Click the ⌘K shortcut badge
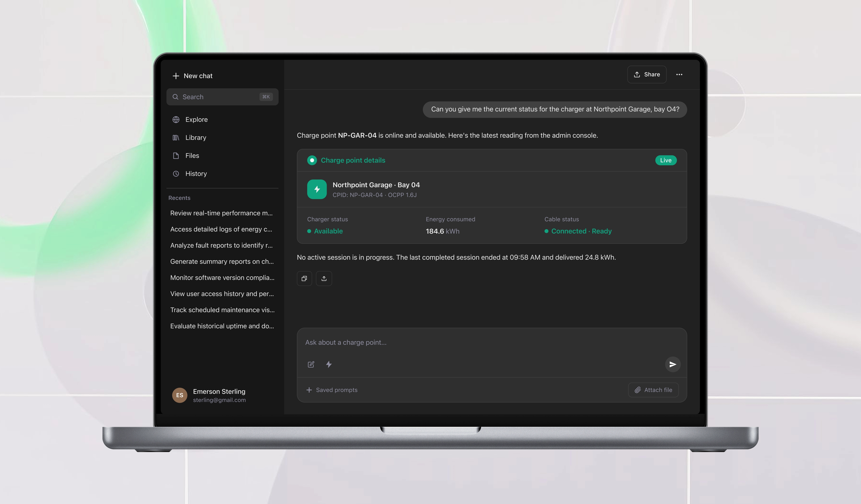The width and height of the screenshot is (861, 504). (266, 97)
